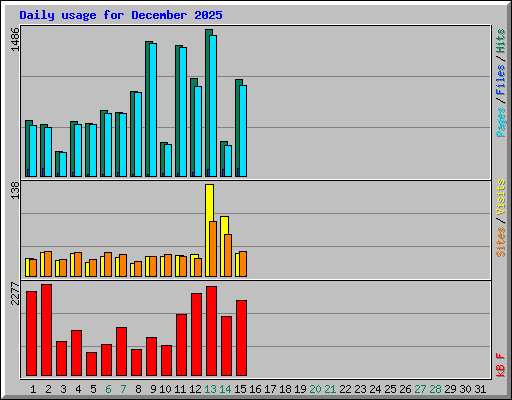Click the red KB bar for day 15
The image size is (512, 400).
(242, 338)
